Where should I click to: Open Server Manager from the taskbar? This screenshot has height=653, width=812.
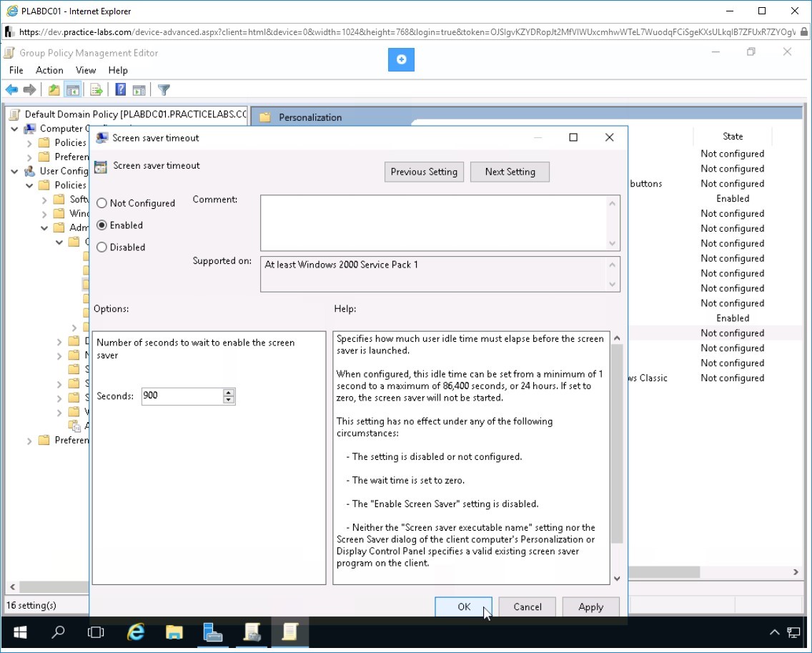212,632
